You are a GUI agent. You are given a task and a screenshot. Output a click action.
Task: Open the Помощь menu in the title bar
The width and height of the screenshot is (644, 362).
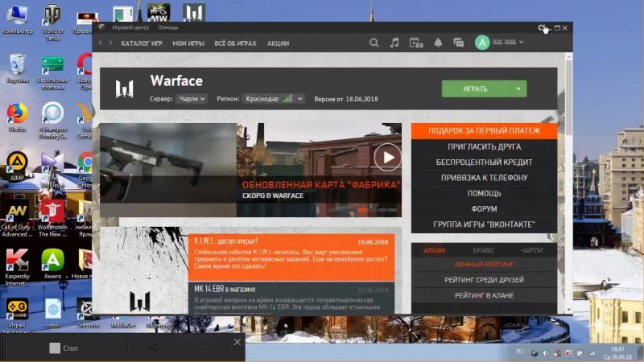coord(168,27)
